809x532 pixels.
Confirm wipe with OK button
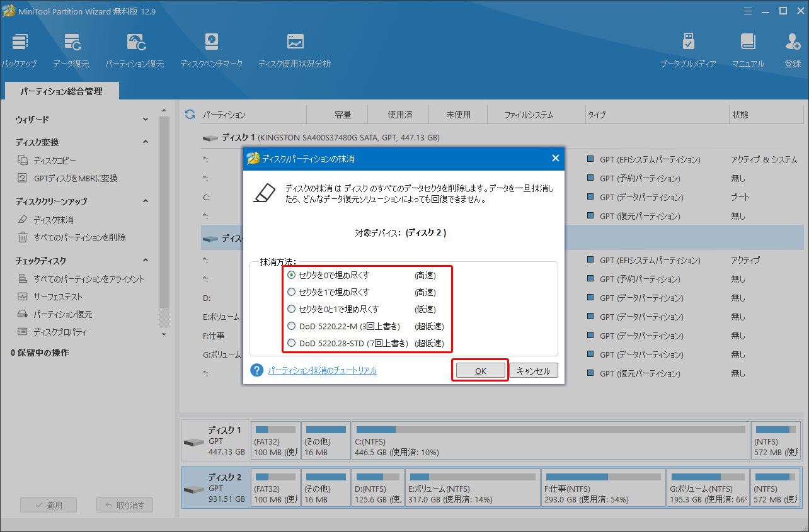point(480,371)
